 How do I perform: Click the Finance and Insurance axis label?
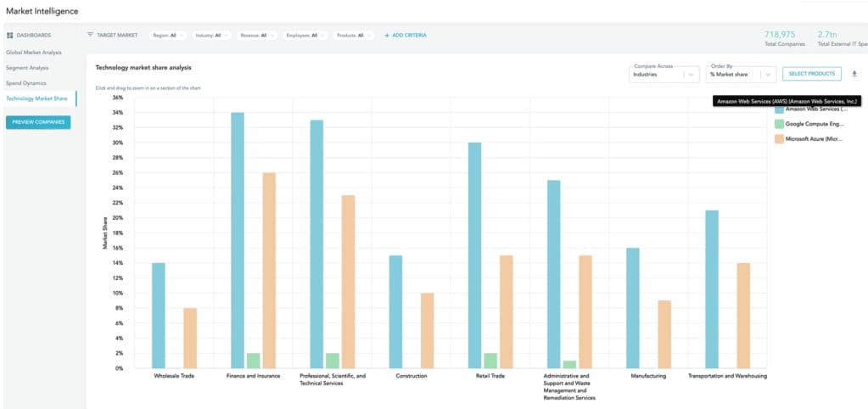tap(253, 376)
